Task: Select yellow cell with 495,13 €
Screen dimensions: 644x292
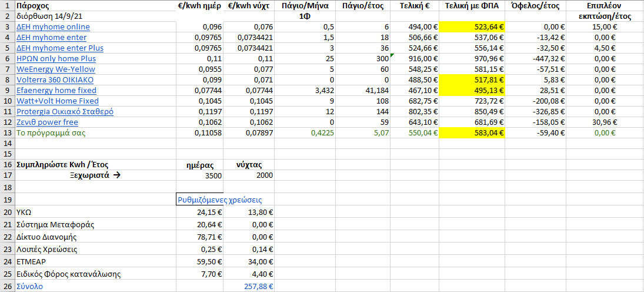Action: click(472, 91)
